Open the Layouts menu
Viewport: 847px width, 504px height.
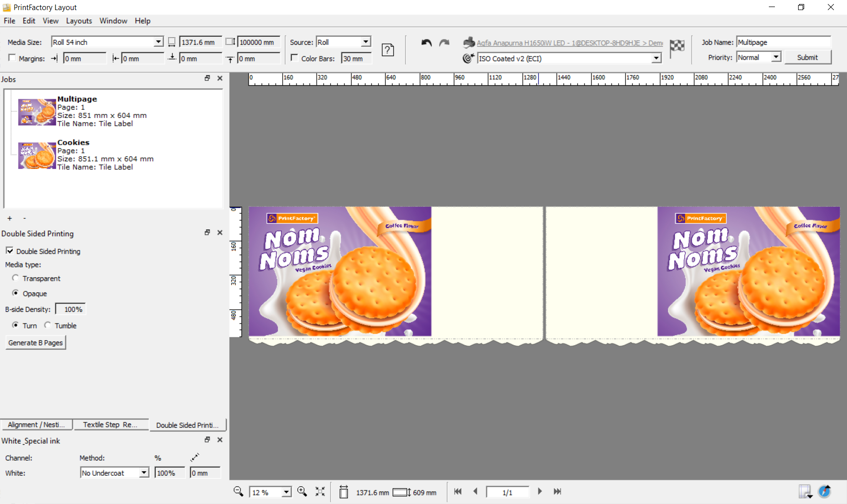coord(79,21)
